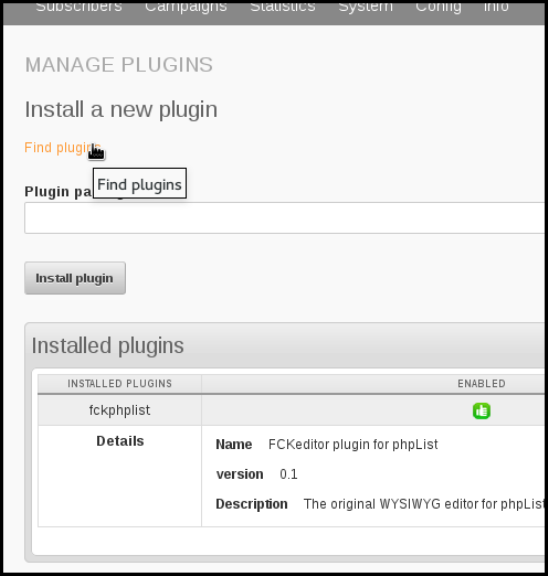
Task: Open the Info menu
Action: point(496,7)
